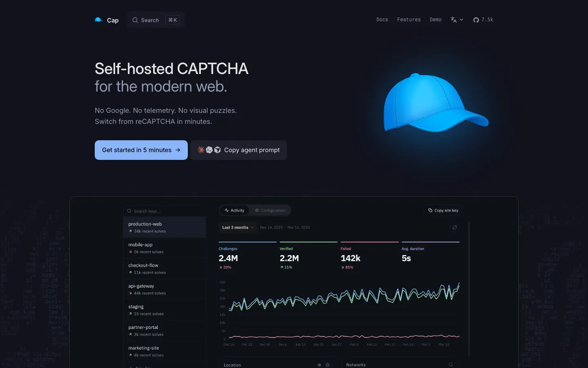Click Get started in 5 minutes
This screenshot has height=368, width=588.
pos(141,150)
